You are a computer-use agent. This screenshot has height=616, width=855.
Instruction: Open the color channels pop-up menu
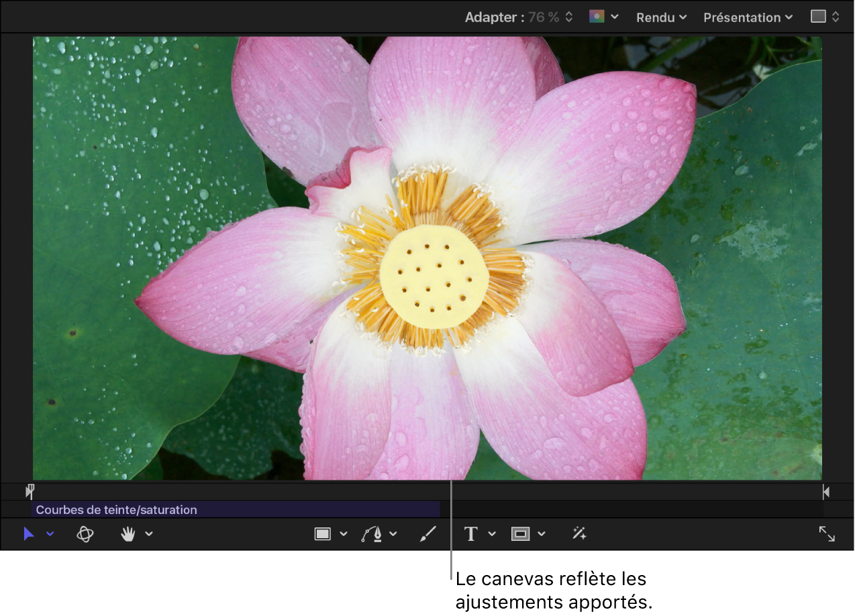(603, 17)
